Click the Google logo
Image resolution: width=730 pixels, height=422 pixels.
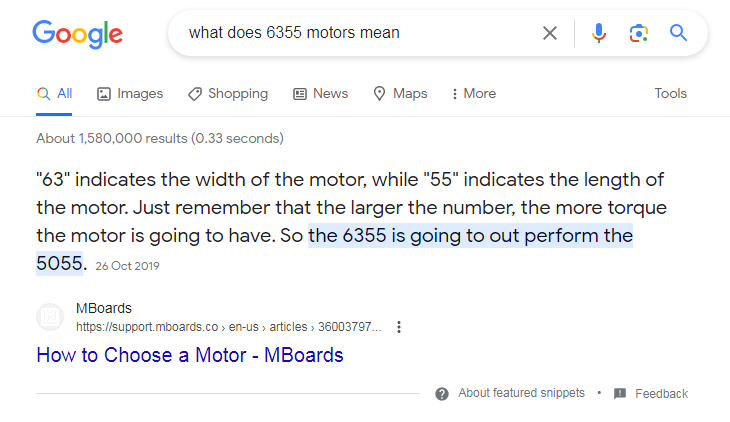point(77,34)
